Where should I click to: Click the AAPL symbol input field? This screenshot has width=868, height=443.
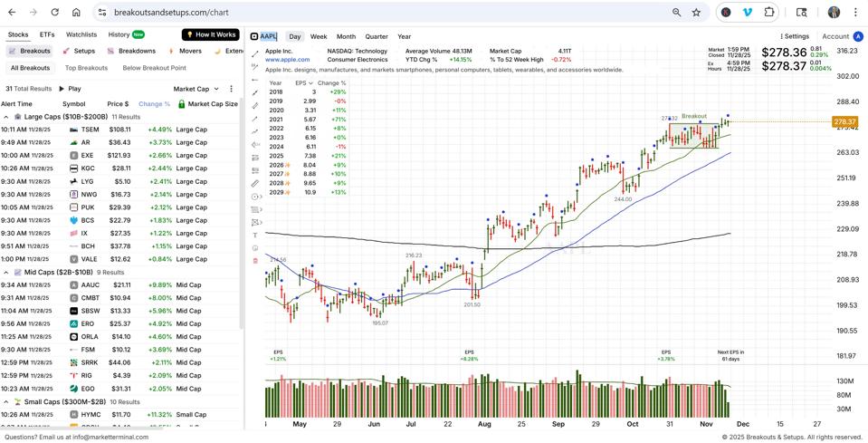pyautogui.click(x=269, y=37)
